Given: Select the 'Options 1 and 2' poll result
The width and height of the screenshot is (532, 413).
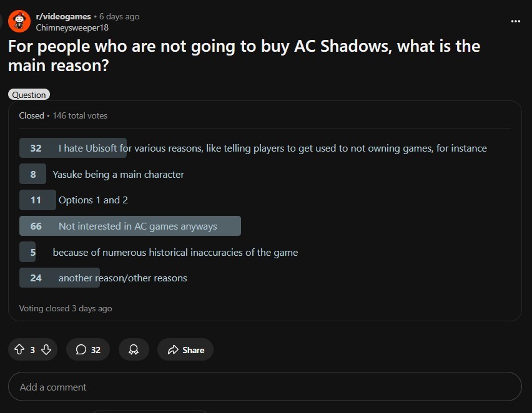Looking at the screenshot, I should tap(93, 200).
